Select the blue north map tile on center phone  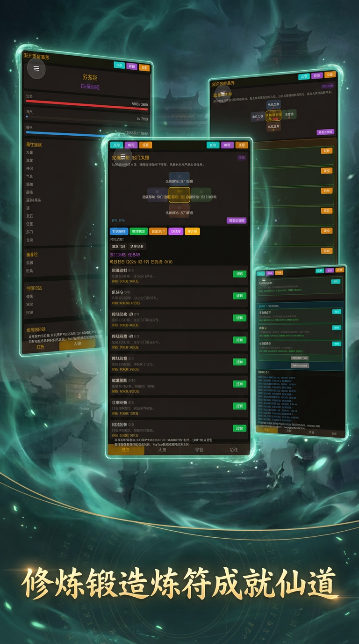coord(179,179)
